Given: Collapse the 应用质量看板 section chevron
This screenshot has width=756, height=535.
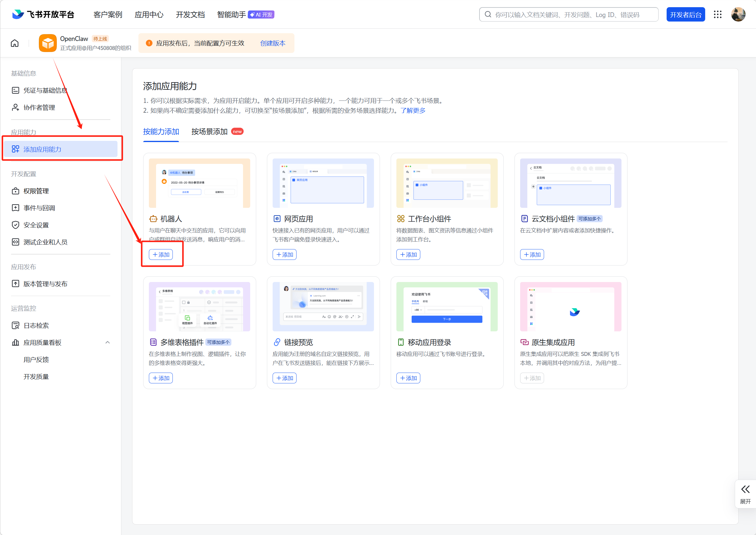Looking at the screenshot, I should (107, 342).
